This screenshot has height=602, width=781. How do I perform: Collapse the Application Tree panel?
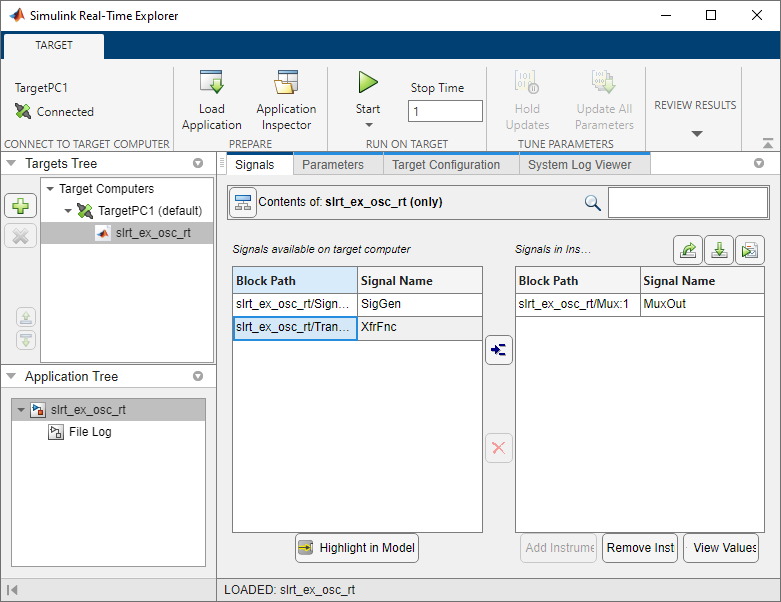click(x=11, y=376)
